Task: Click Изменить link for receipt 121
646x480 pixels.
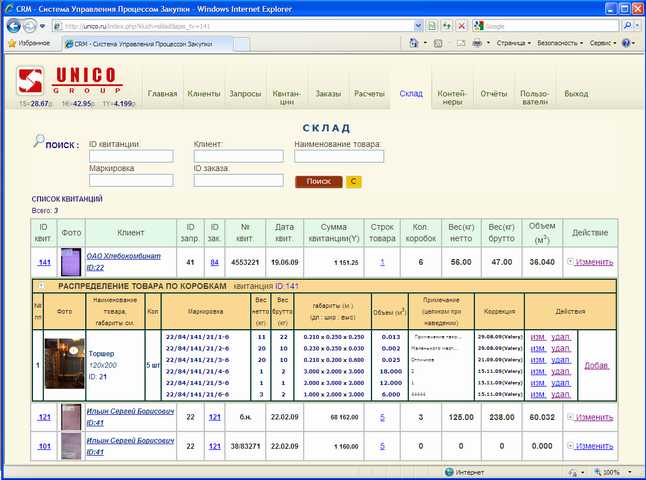Action: 594,417
